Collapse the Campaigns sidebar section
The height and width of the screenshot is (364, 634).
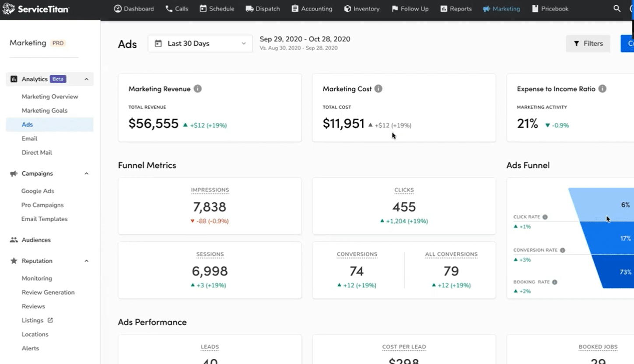pos(86,173)
